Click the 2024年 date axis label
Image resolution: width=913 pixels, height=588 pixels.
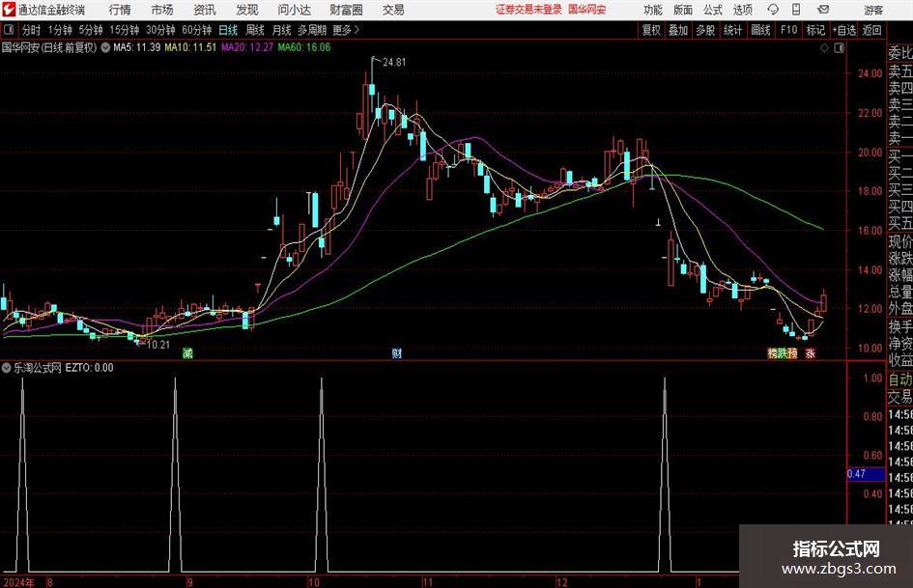click(18, 582)
